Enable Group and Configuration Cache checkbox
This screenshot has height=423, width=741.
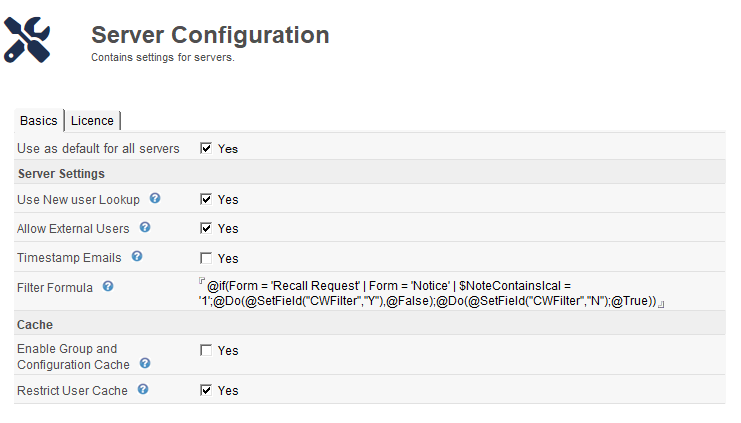point(206,350)
